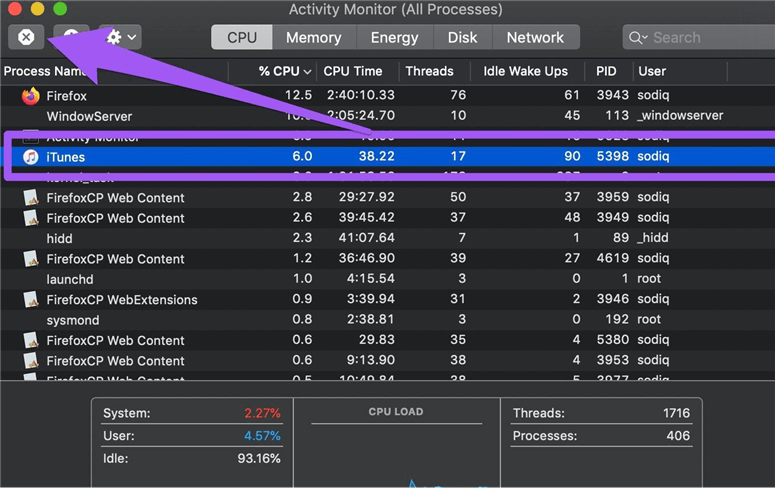Click the document icon of process PID 3953

[31, 360]
